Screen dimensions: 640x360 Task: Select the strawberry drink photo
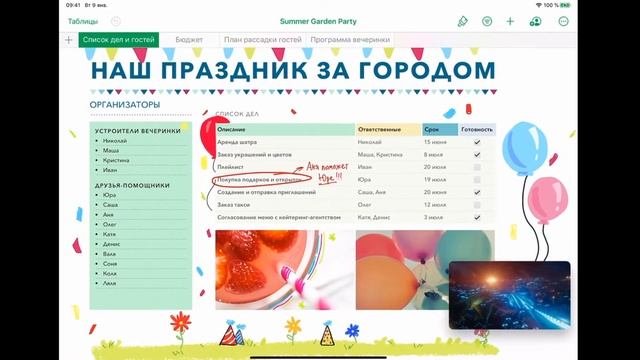tap(284, 270)
